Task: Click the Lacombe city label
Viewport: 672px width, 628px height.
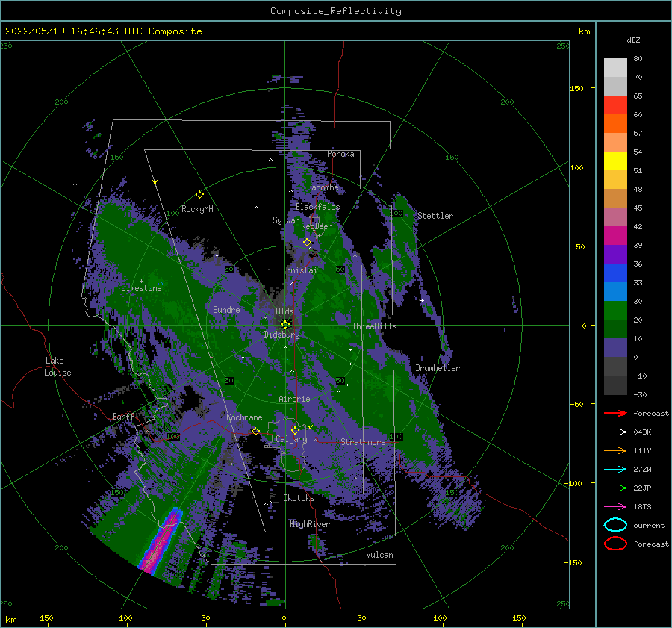Action: click(323, 187)
